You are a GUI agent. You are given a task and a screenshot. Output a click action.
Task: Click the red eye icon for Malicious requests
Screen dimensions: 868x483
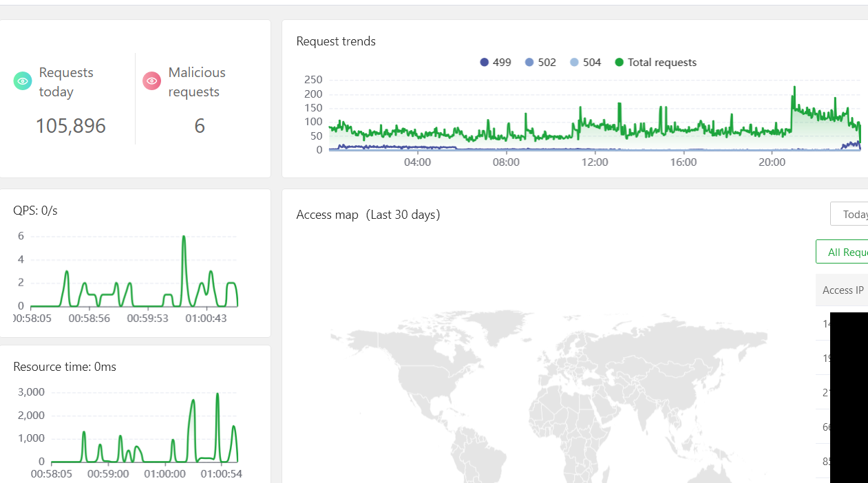tap(151, 81)
